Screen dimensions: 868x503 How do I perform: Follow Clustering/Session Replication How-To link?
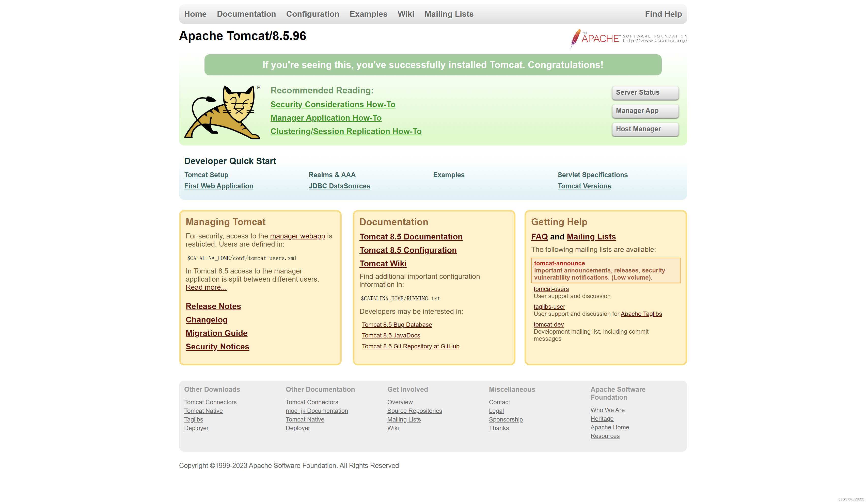[345, 132]
